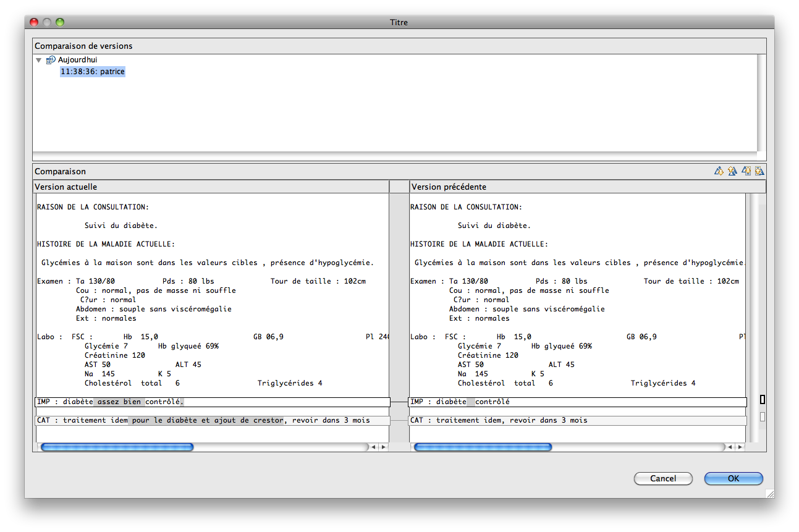Click "Abdomen : souple sans viscéromégalie" in Version actuelle
This screenshot has width=799, height=532.
tap(154, 309)
